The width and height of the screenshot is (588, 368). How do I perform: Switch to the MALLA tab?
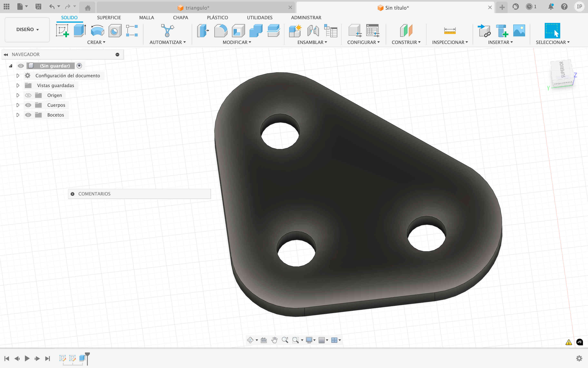coord(147,18)
